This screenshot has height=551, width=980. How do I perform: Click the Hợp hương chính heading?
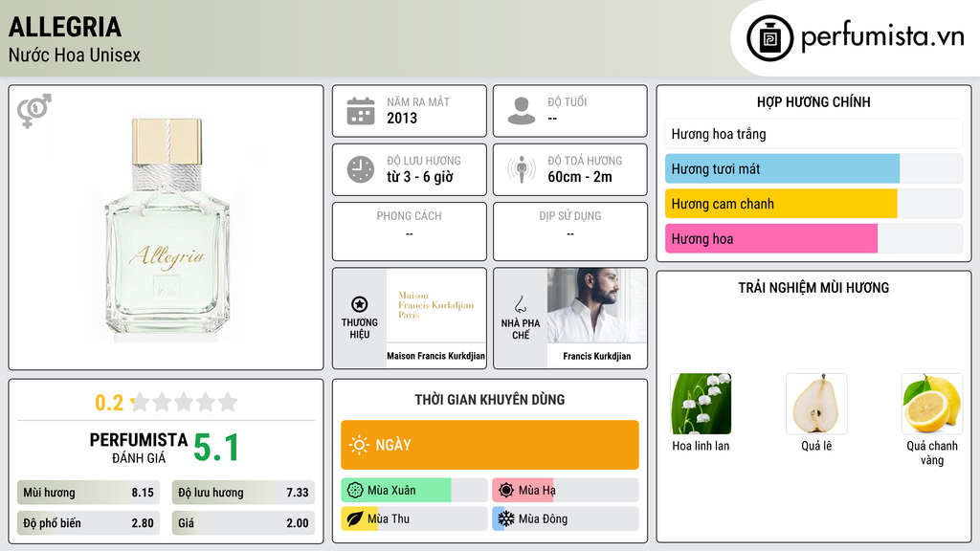click(x=813, y=101)
